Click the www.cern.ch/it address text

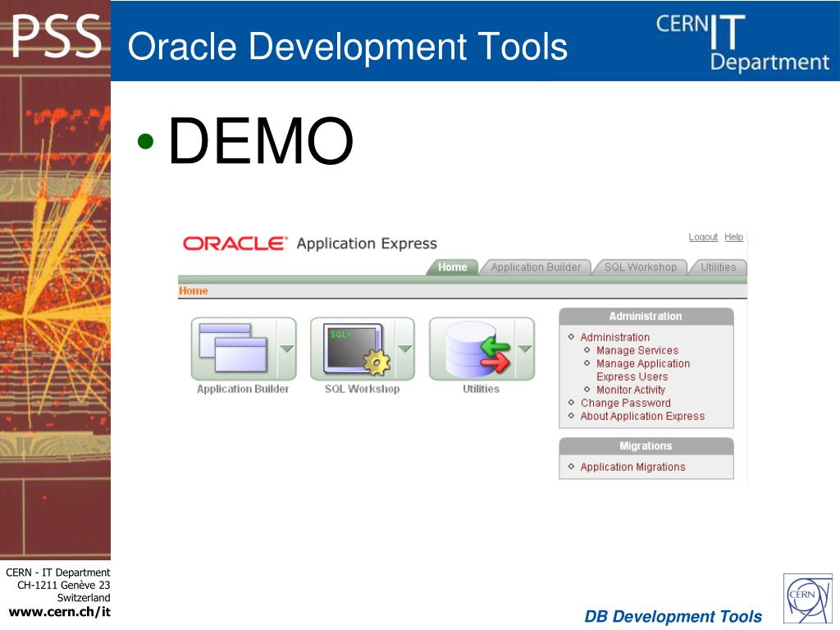click(59, 612)
